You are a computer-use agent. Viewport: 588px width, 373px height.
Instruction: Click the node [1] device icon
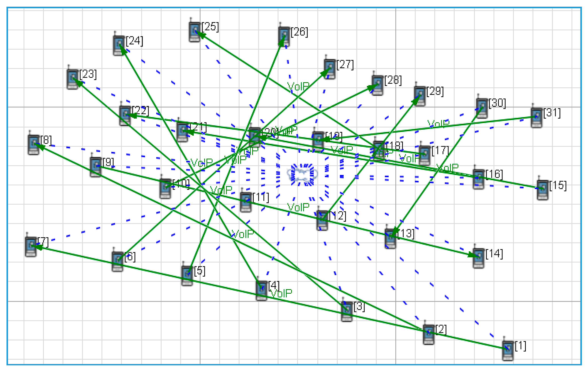[508, 350]
